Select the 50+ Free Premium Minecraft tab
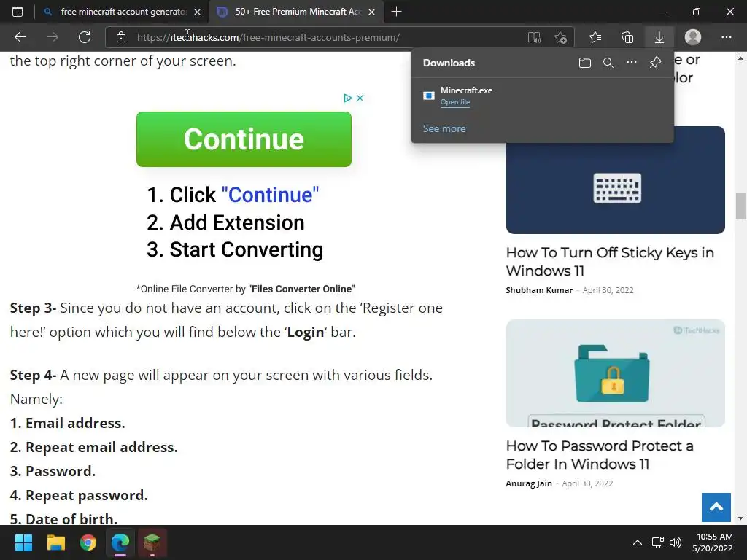The image size is (747, 560). (x=298, y=12)
